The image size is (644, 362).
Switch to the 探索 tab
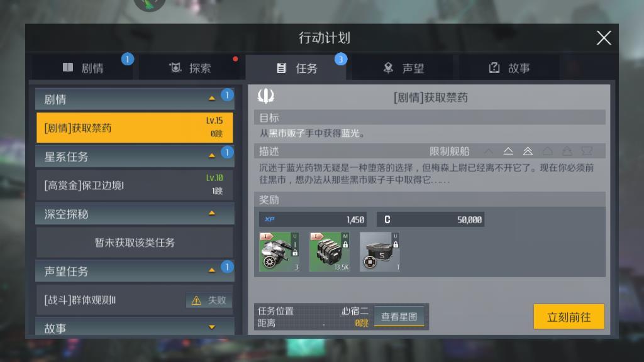[190, 68]
